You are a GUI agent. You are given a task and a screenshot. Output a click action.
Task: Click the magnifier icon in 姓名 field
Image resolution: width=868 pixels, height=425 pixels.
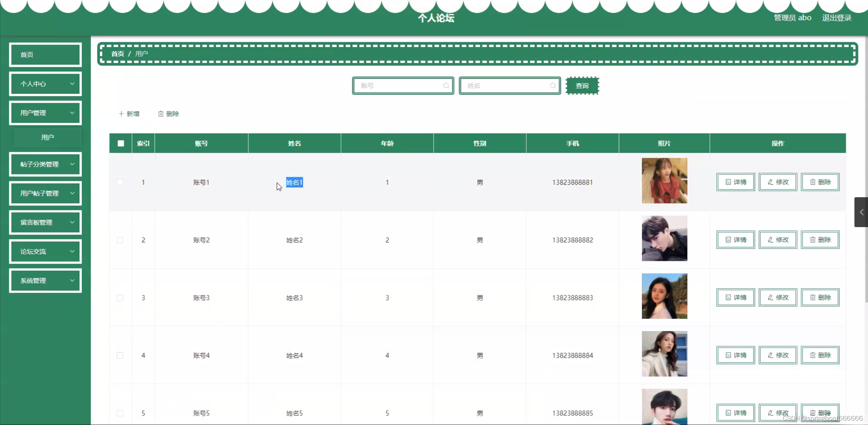click(x=553, y=86)
